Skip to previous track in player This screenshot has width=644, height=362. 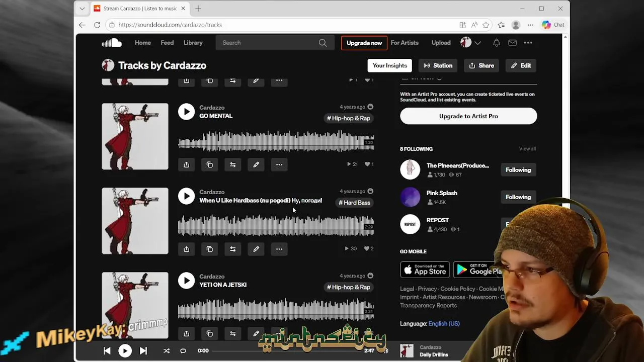[107, 351]
